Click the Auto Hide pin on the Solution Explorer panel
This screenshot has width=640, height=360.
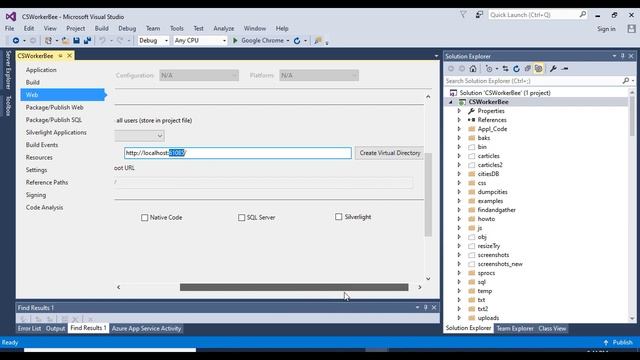pos(622,56)
